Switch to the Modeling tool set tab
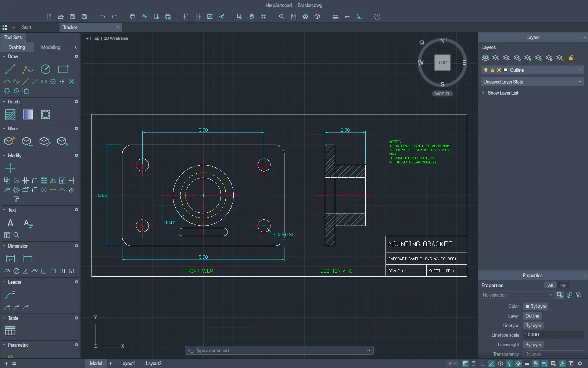This screenshot has width=588, height=368. (x=51, y=47)
